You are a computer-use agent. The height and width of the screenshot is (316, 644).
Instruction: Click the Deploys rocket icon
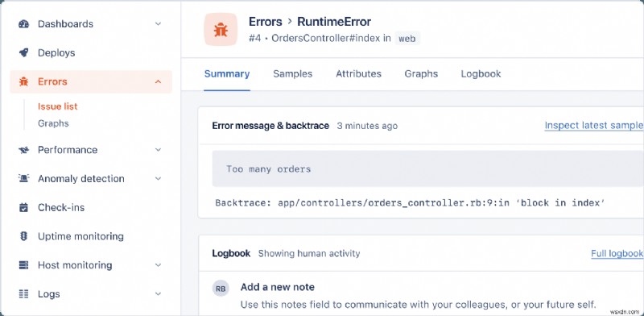point(24,52)
